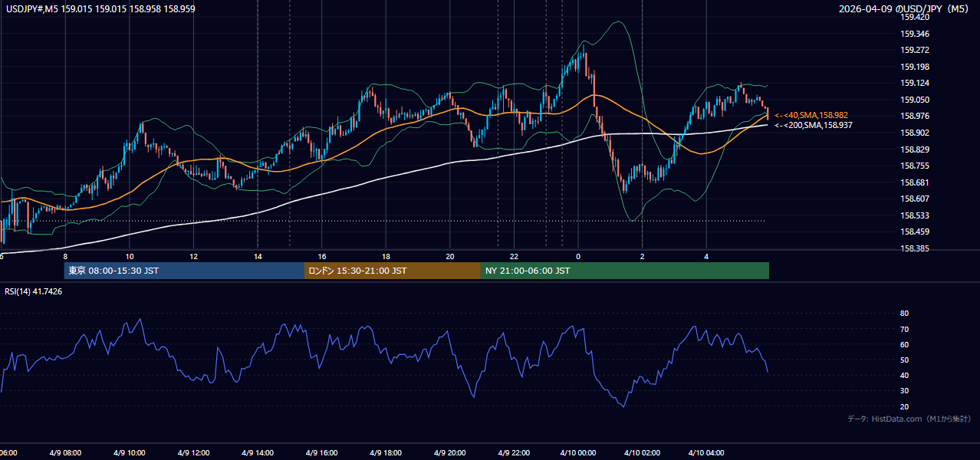
Task: Click RSI scale value 70
Action: [x=904, y=329]
